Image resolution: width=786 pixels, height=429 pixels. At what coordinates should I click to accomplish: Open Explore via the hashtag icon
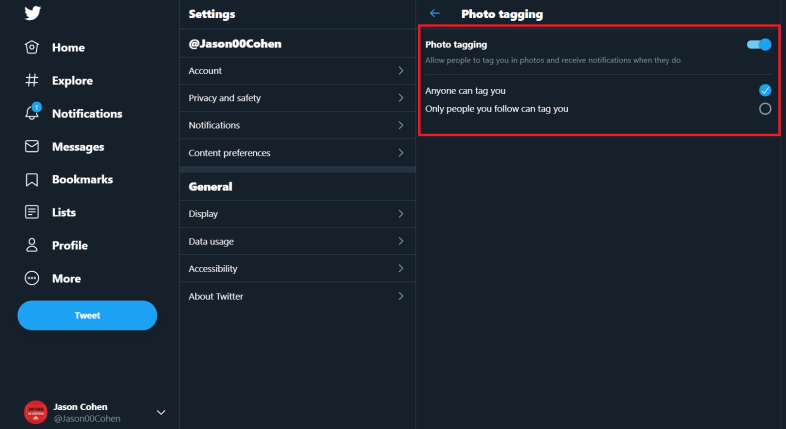pos(32,80)
